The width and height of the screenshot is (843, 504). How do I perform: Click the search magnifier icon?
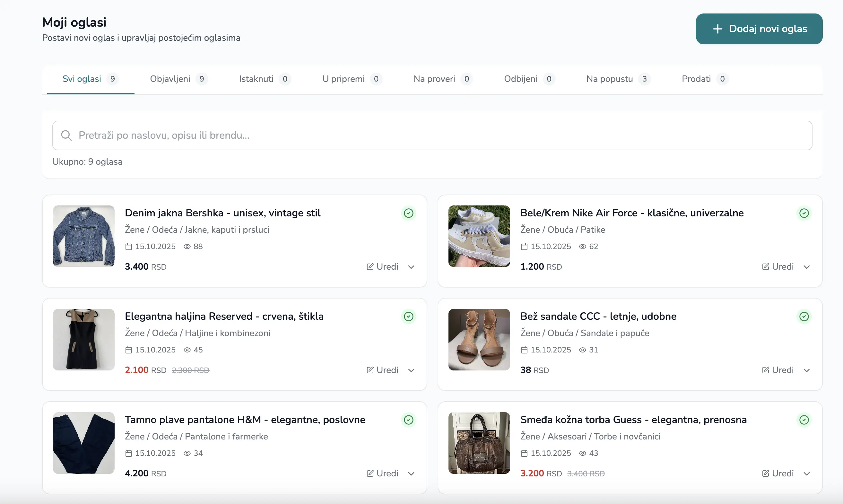[x=66, y=135]
